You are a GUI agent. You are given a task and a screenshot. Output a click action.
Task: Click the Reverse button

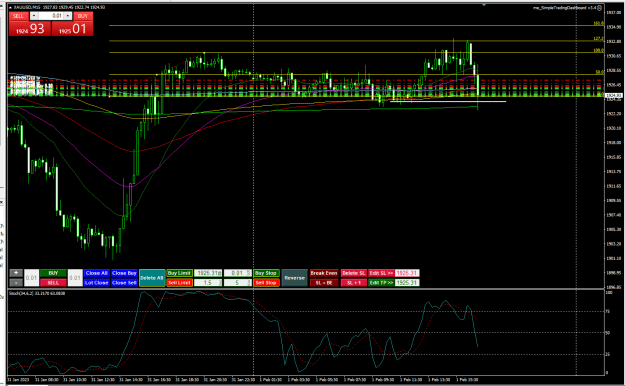pyautogui.click(x=295, y=278)
